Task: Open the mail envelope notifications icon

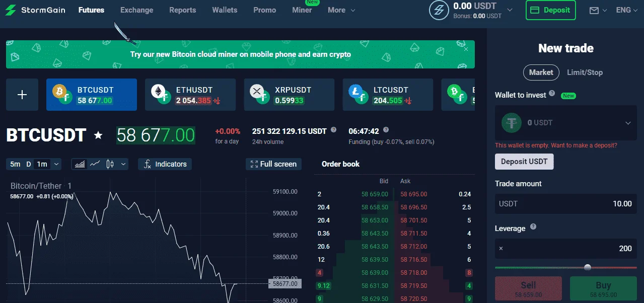Action: pyautogui.click(x=594, y=10)
